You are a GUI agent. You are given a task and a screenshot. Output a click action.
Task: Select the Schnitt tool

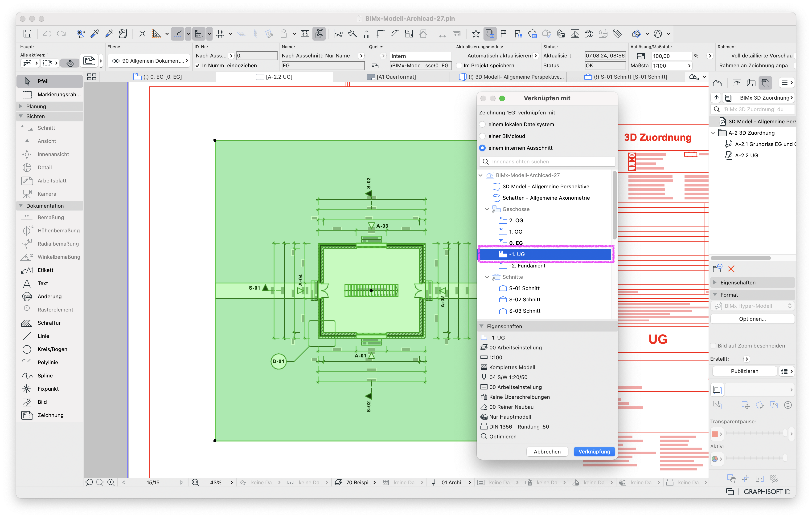pyautogui.click(x=50, y=128)
